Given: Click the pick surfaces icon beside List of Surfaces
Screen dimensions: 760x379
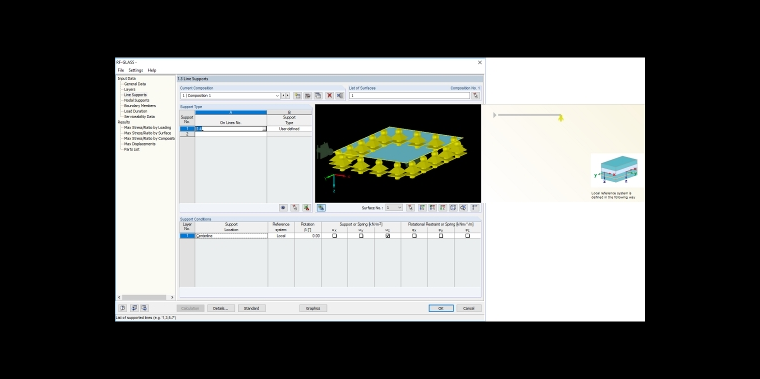Looking at the screenshot, I should [x=476, y=95].
